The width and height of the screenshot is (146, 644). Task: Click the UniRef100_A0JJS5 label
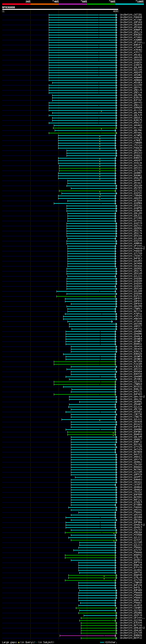[131, 128]
